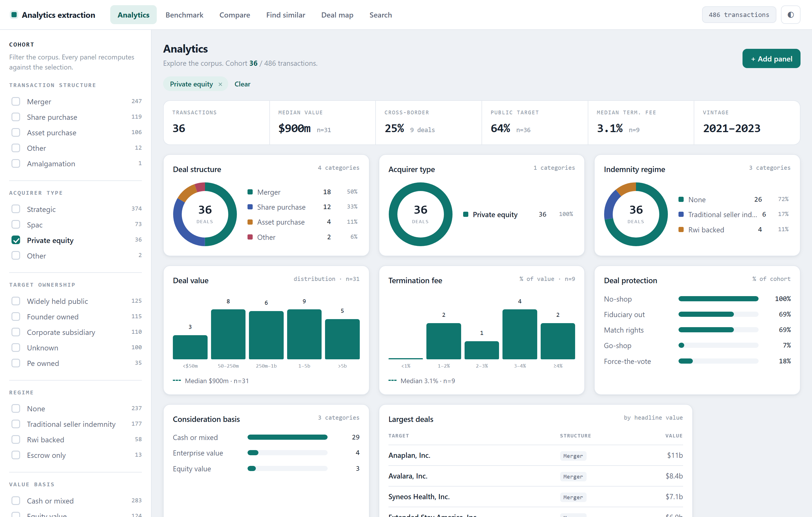Enable the Asset purchase filter

(16, 132)
